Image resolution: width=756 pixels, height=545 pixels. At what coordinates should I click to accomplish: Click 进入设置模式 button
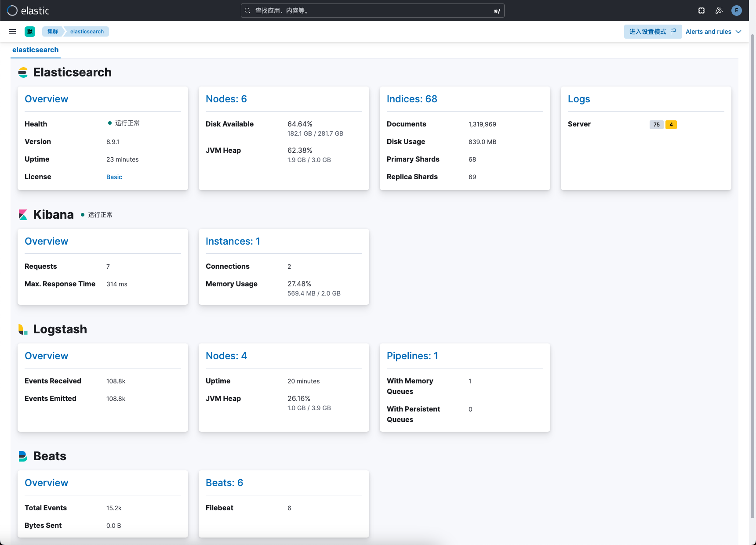point(653,32)
